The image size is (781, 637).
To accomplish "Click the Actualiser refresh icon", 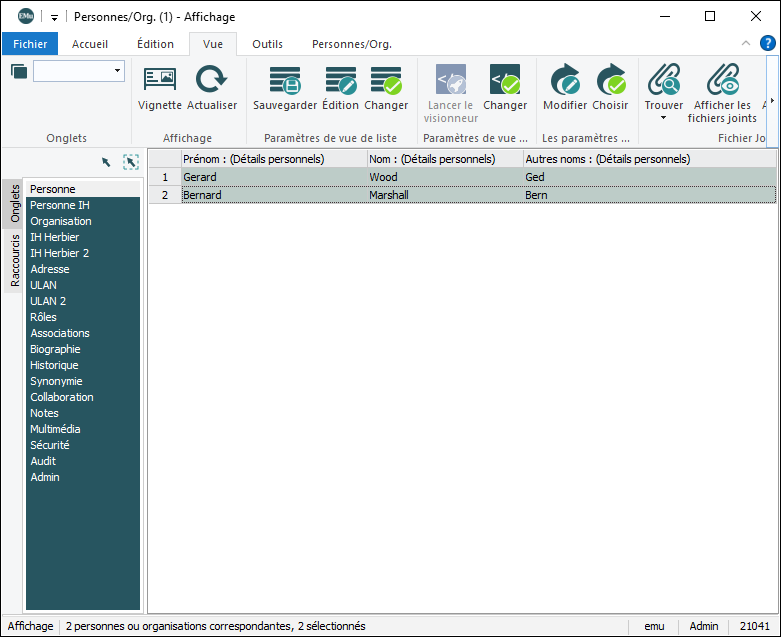I will tap(211, 81).
